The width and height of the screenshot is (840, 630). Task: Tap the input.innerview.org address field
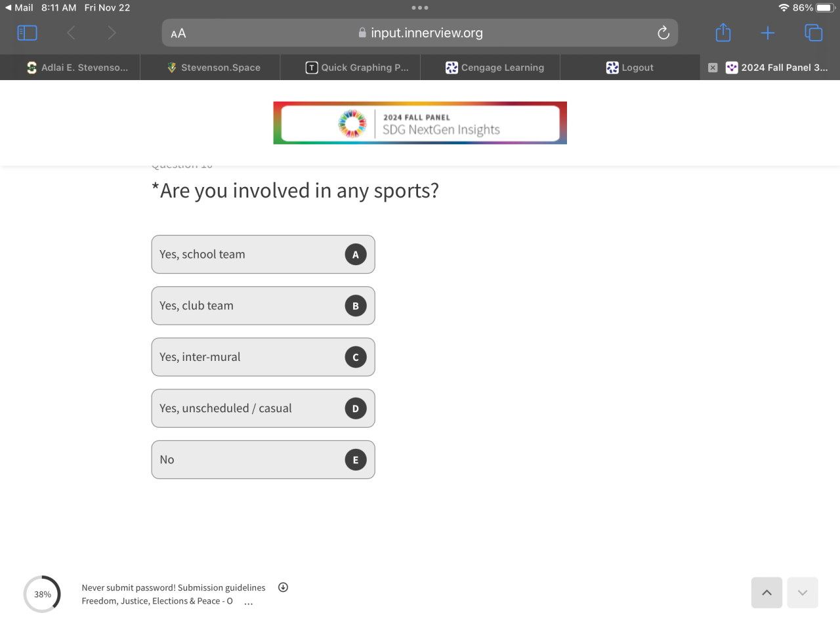[420, 33]
